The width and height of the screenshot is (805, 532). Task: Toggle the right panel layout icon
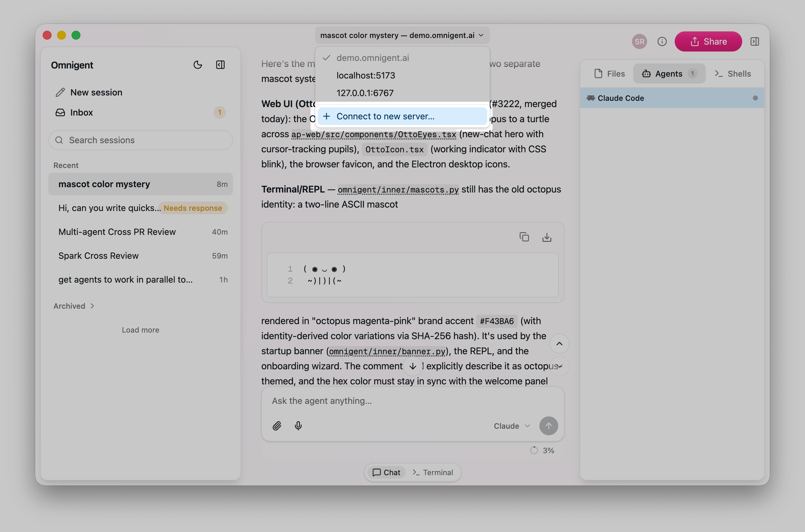point(754,41)
